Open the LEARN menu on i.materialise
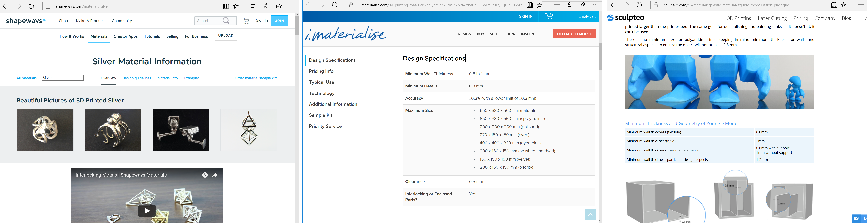 [x=509, y=34]
